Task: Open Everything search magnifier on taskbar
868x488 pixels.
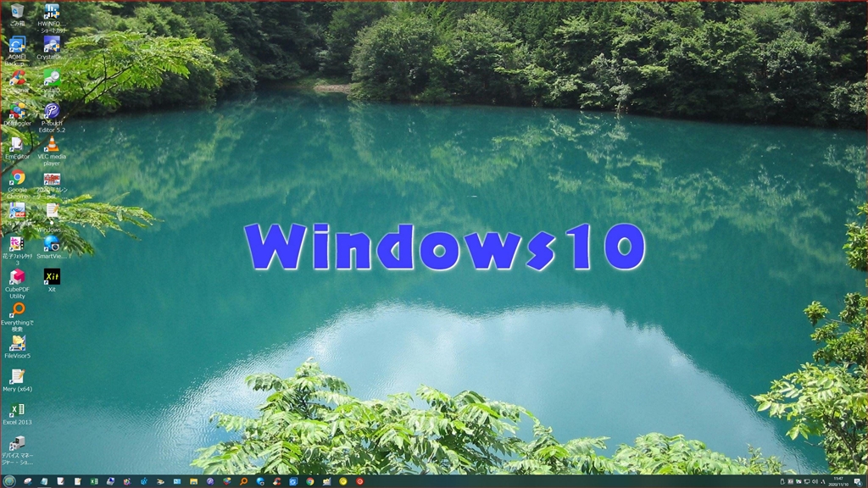Action: tap(243, 481)
